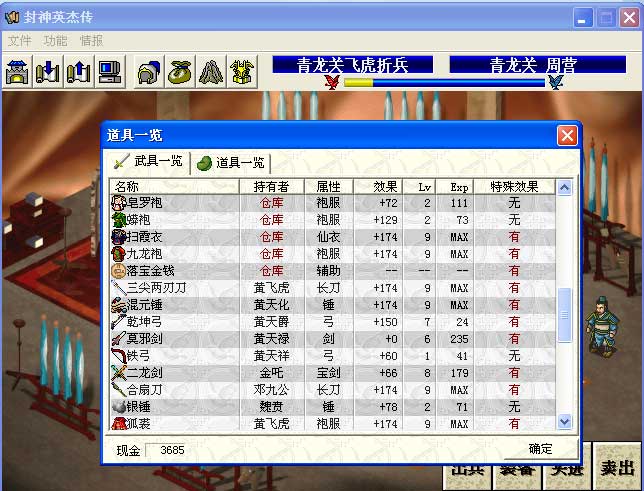644x491 pixels.
Task: Click the 扫霞衣 item icon
Action: (x=118, y=237)
